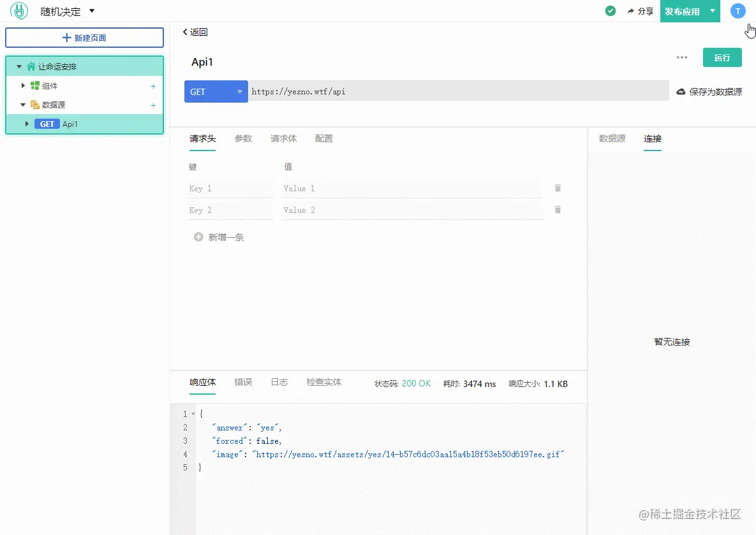756x535 pixels.
Task: Switch to the 参数 params tab
Action: pyautogui.click(x=244, y=139)
